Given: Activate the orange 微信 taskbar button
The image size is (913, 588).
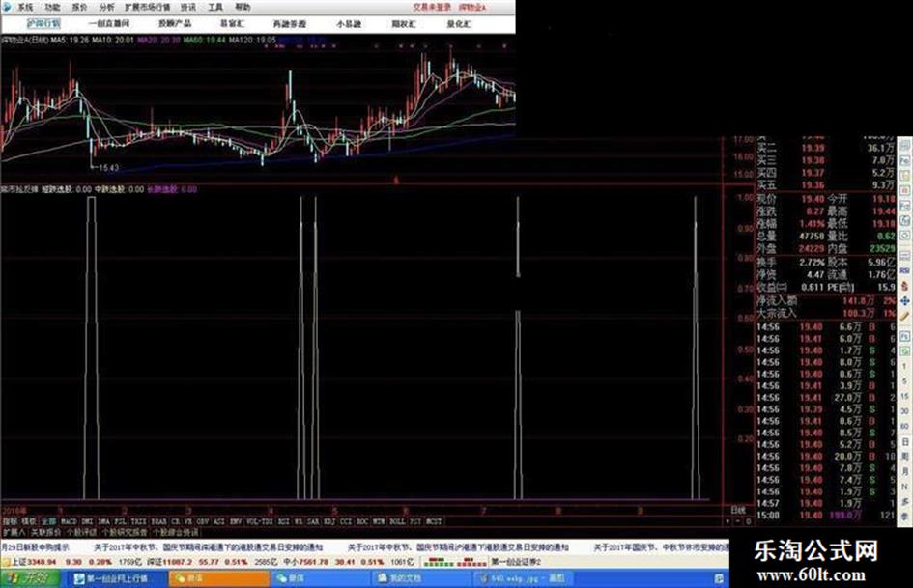Looking at the screenshot, I should 219,578.
